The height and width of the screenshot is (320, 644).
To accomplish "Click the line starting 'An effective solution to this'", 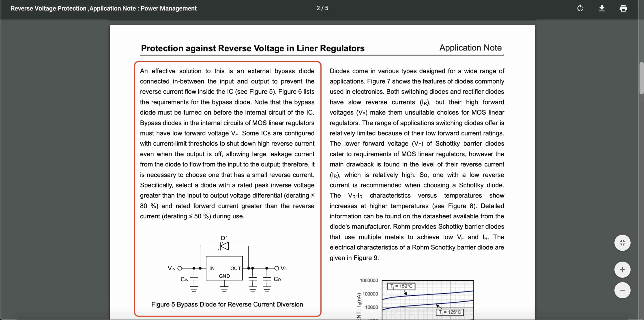I will [227, 71].
